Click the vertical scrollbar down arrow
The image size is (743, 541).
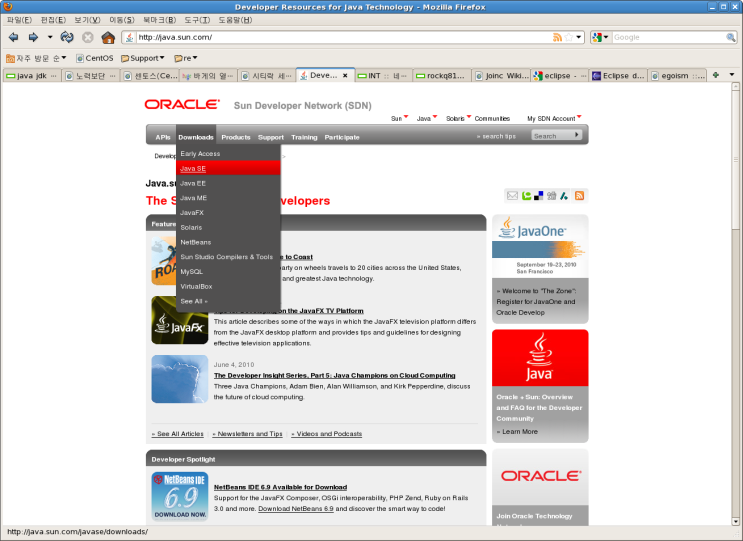click(x=735, y=521)
